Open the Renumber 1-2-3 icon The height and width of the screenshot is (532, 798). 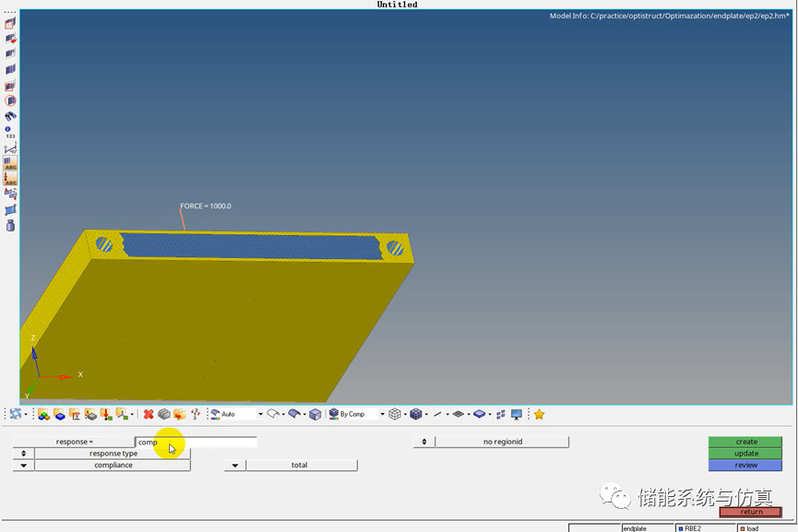click(x=196, y=415)
